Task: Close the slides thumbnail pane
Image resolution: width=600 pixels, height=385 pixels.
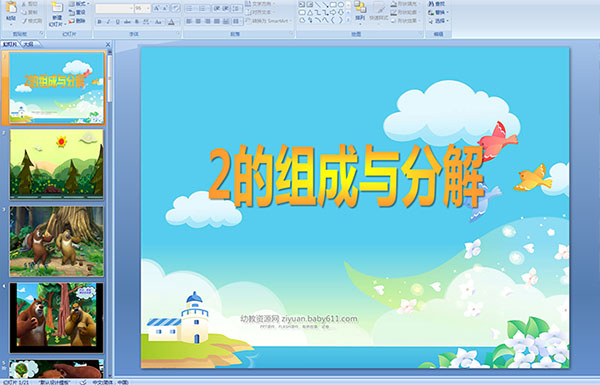Action: [x=108, y=44]
